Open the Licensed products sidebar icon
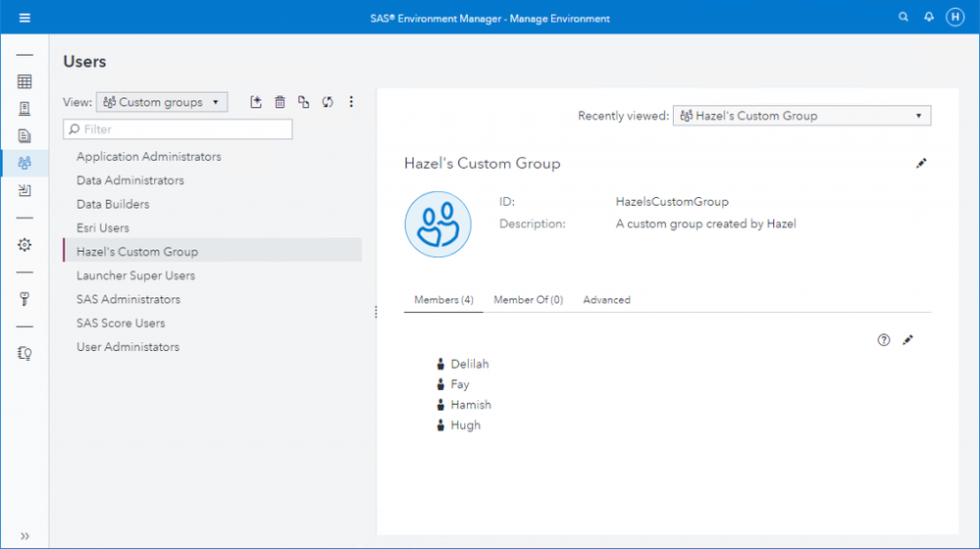Viewport: 980px width, 549px height. (x=25, y=354)
